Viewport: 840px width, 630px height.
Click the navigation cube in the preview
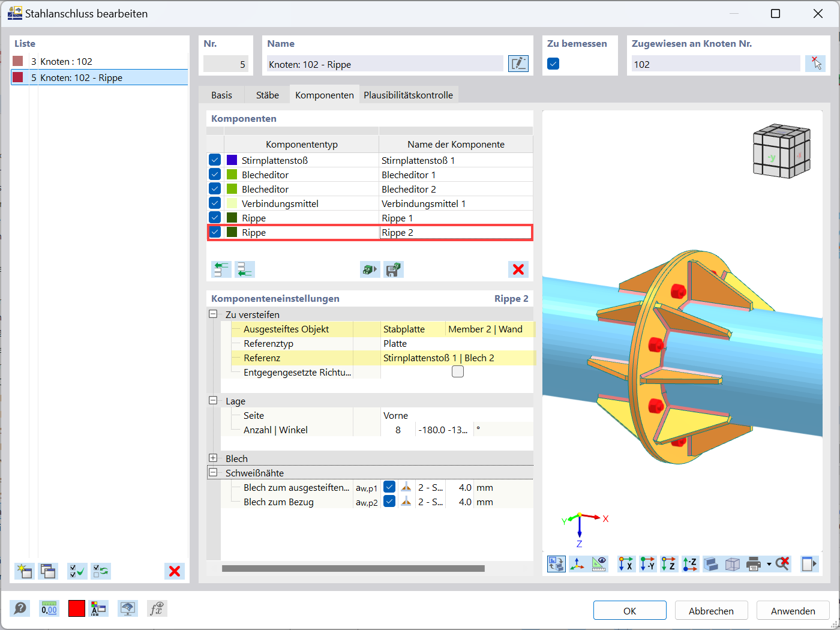click(x=782, y=151)
